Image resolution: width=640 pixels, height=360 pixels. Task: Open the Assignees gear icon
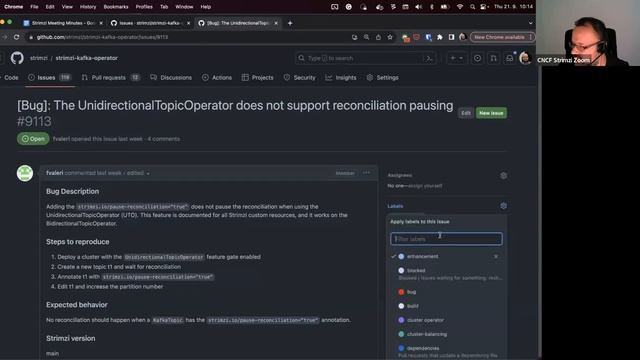coord(503,176)
